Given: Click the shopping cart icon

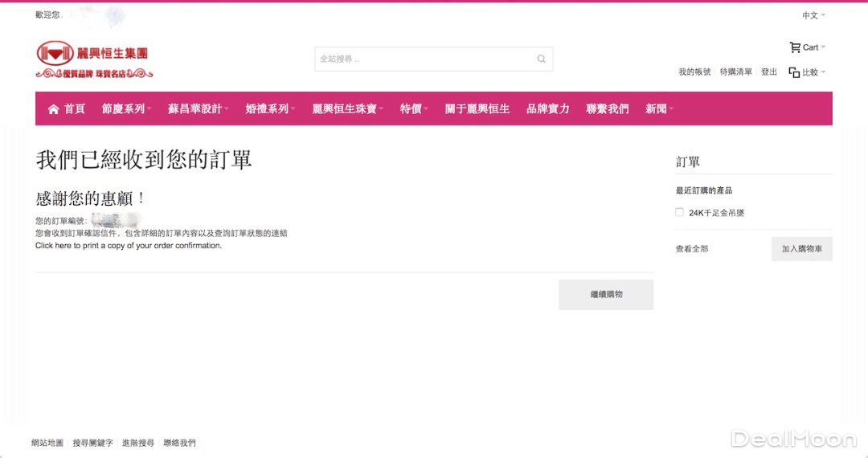Looking at the screenshot, I should (x=795, y=47).
